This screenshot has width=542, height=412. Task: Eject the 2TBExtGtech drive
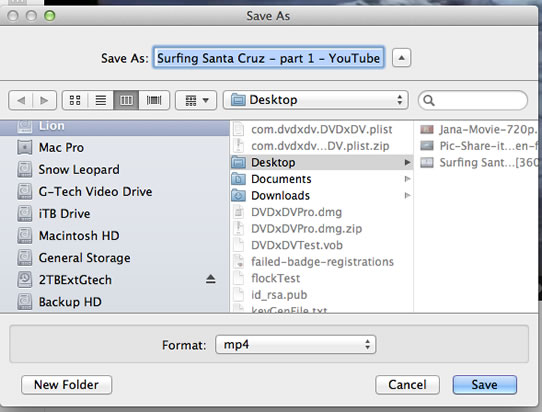(x=211, y=279)
